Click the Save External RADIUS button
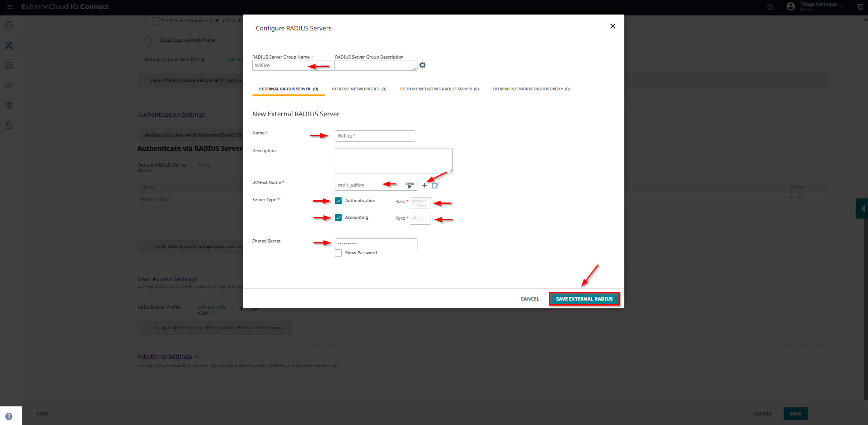This screenshot has height=425, width=868. [584, 299]
